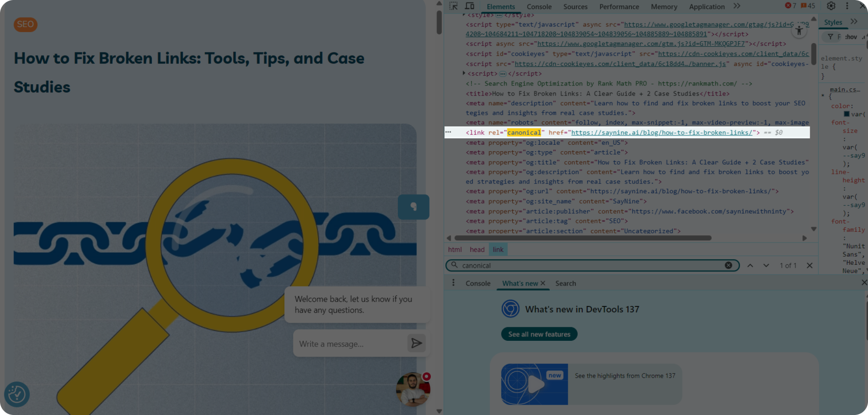
Task: Click the Elements panel vertical scrollbar thumb
Action: 814,53
